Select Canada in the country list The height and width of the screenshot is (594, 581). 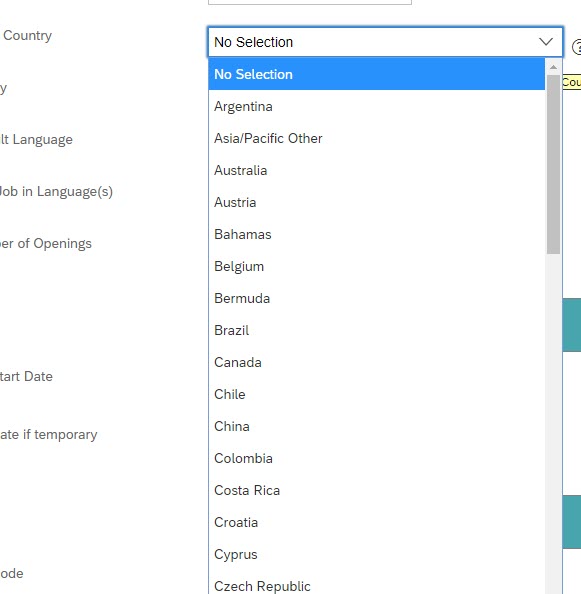(x=376, y=363)
